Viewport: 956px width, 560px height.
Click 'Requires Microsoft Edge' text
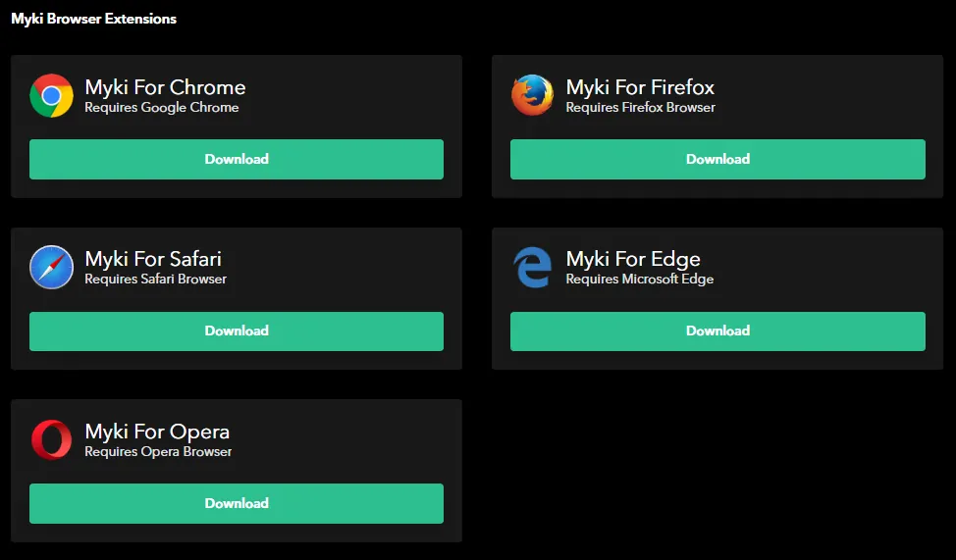640,280
